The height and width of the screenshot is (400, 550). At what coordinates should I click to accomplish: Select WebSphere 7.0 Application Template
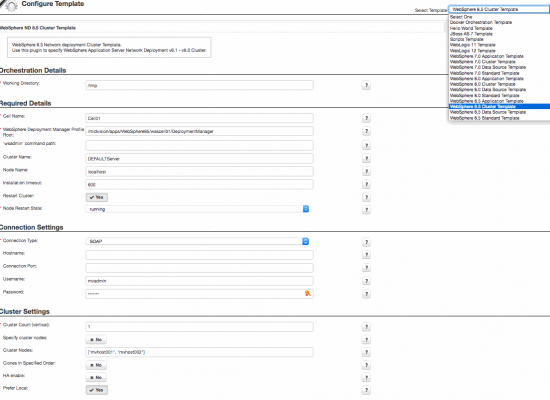(499, 56)
